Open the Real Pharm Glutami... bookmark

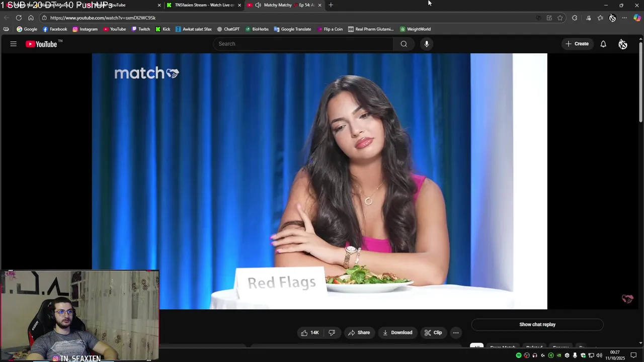click(x=371, y=29)
